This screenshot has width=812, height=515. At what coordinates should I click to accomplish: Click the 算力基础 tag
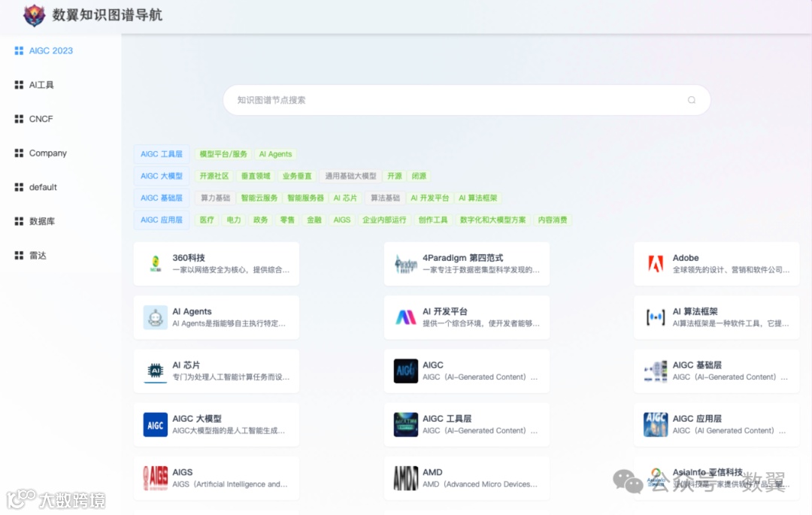tap(215, 198)
